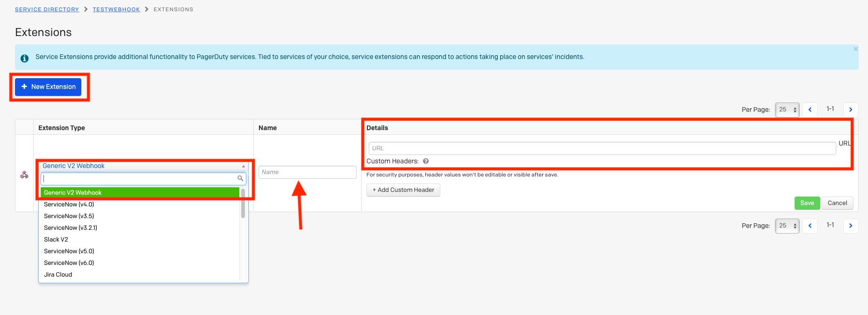
Task: Click the info icon in the blue banner
Action: tap(24, 59)
